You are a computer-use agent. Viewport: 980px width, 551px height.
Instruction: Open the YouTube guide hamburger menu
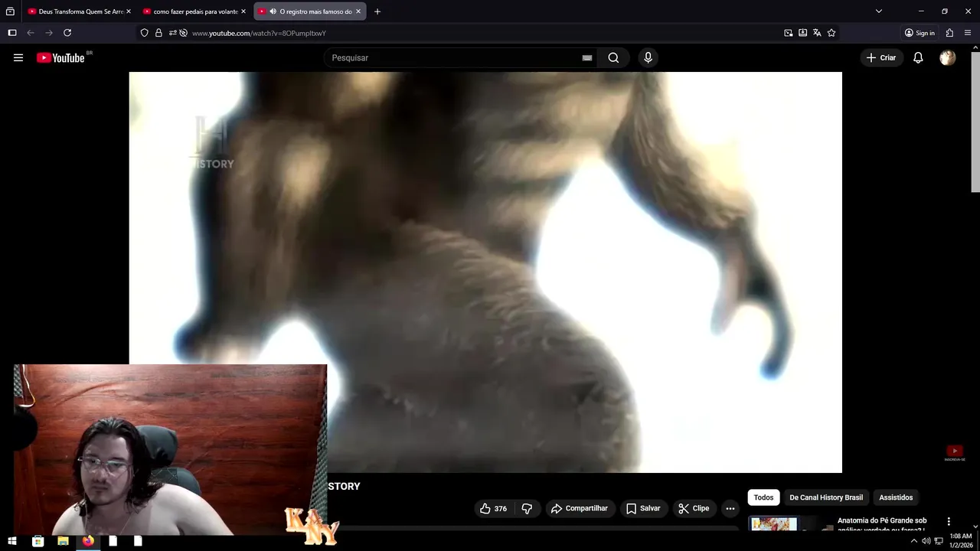point(18,57)
